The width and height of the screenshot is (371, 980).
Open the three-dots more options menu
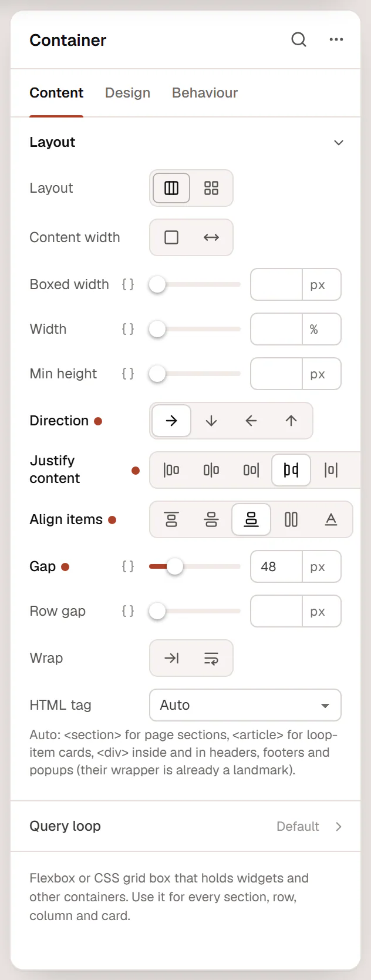point(336,40)
